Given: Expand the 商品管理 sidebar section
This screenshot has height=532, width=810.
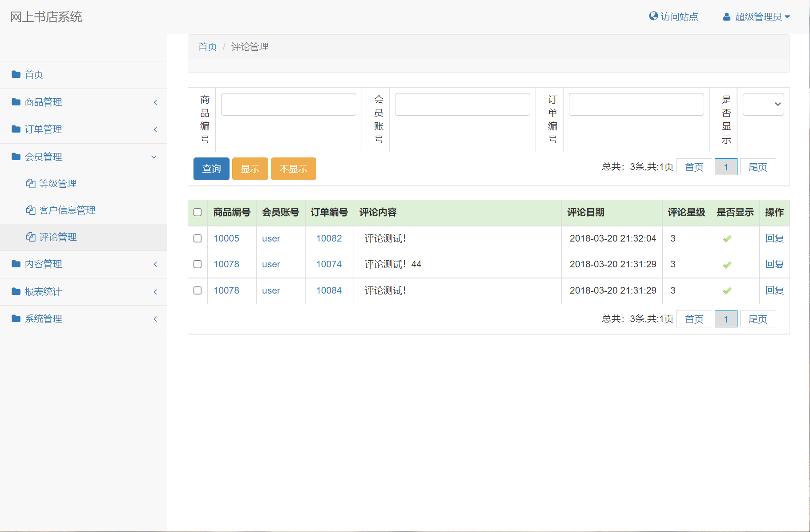Looking at the screenshot, I should [x=43, y=102].
